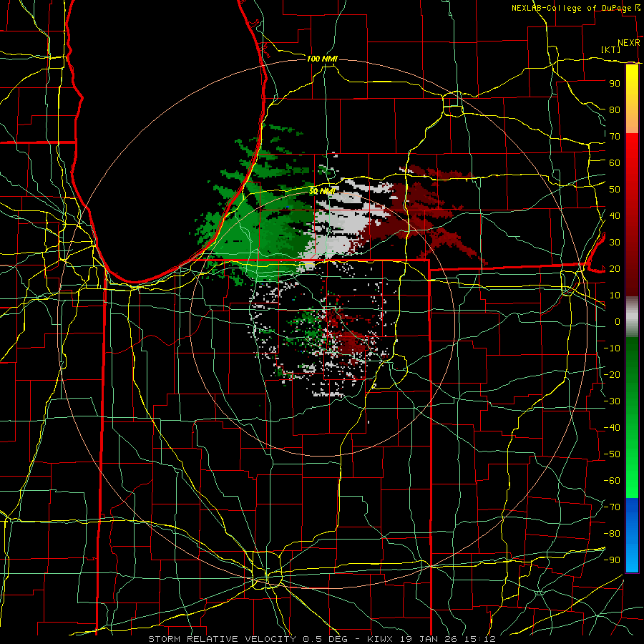
Task: Click the 20 value on velocity scale
Action: tap(615, 268)
